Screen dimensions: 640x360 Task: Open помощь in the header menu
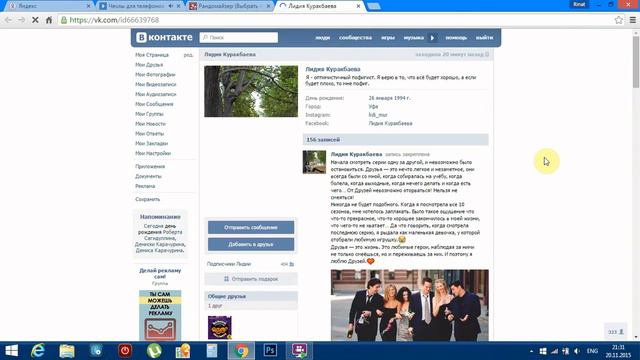(x=456, y=38)
